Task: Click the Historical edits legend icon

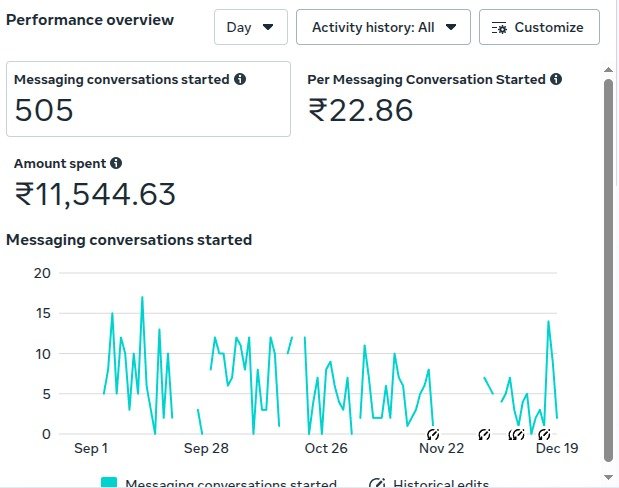Action: coord(377,483)
